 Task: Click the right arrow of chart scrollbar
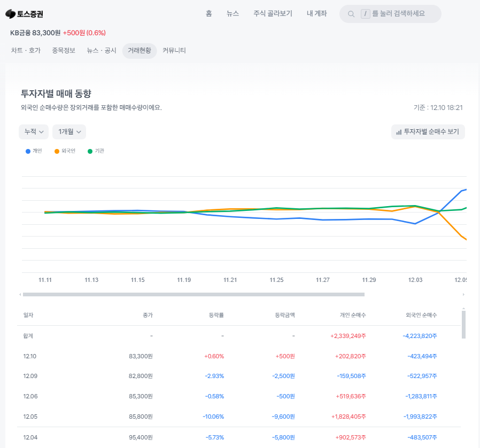463,295
